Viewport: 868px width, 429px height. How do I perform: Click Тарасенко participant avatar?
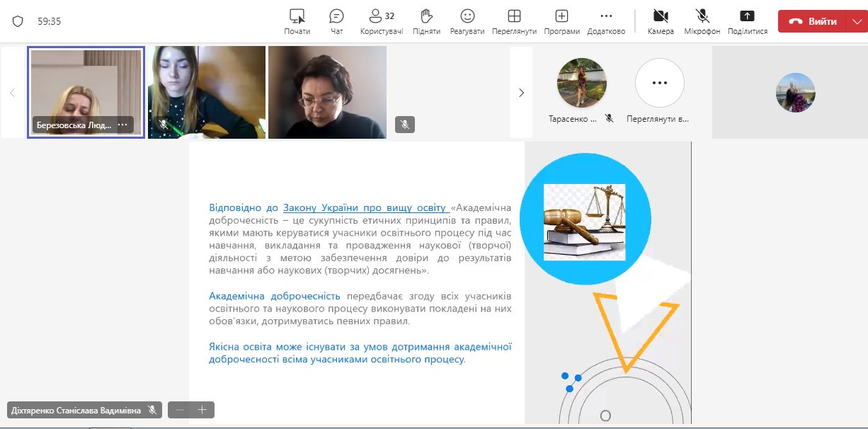[582, 82]
